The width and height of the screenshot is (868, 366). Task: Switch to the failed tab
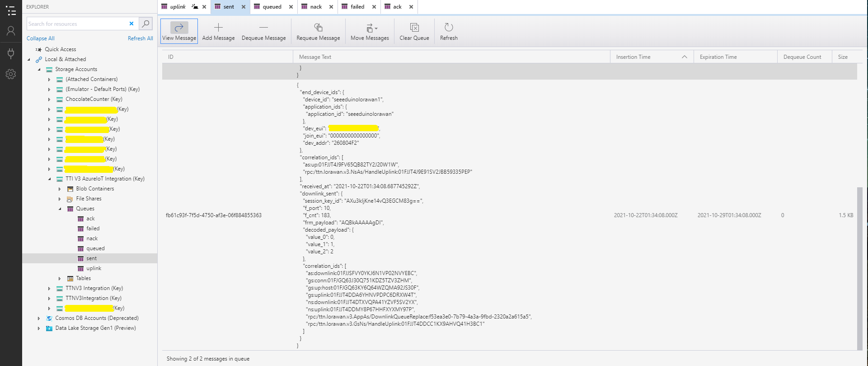pos(357,7)
